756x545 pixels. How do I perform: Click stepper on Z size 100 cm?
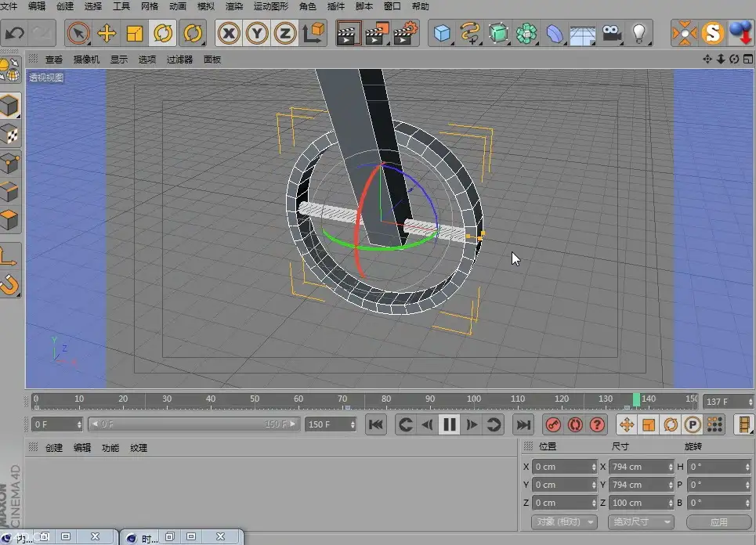click(670, 503)
